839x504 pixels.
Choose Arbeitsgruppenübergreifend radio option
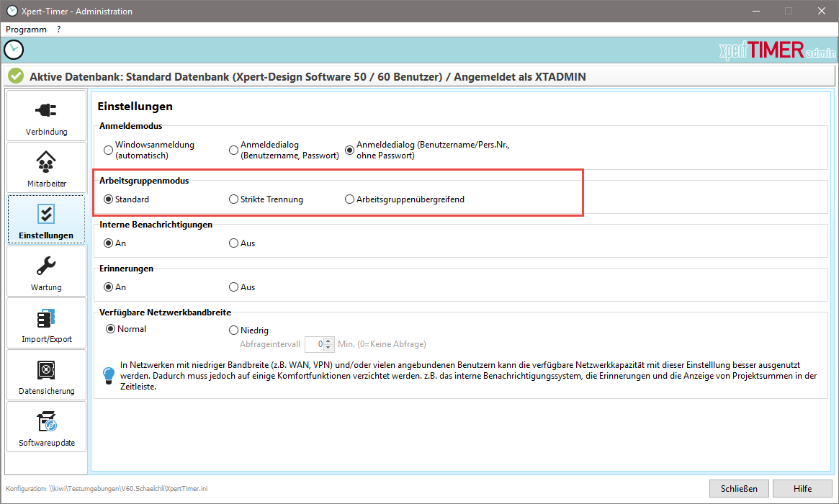coord(350,199)
